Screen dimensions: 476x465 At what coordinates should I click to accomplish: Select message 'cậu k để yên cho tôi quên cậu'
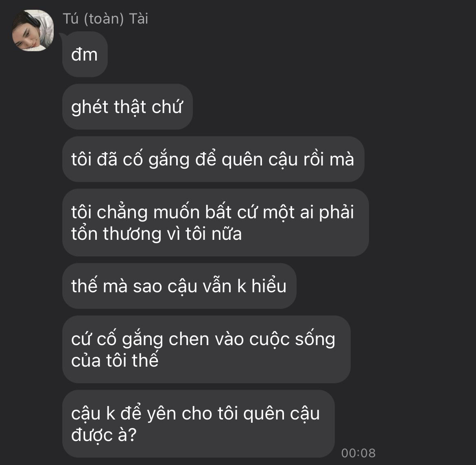coord(199,424)
